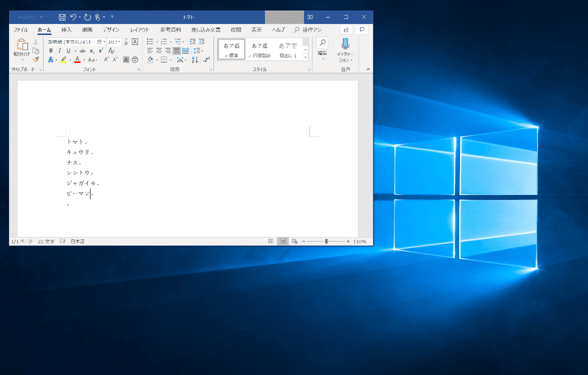Toggle superscript formatting
Viewport: 588px width, 375px height.
(x=100, y=50)
